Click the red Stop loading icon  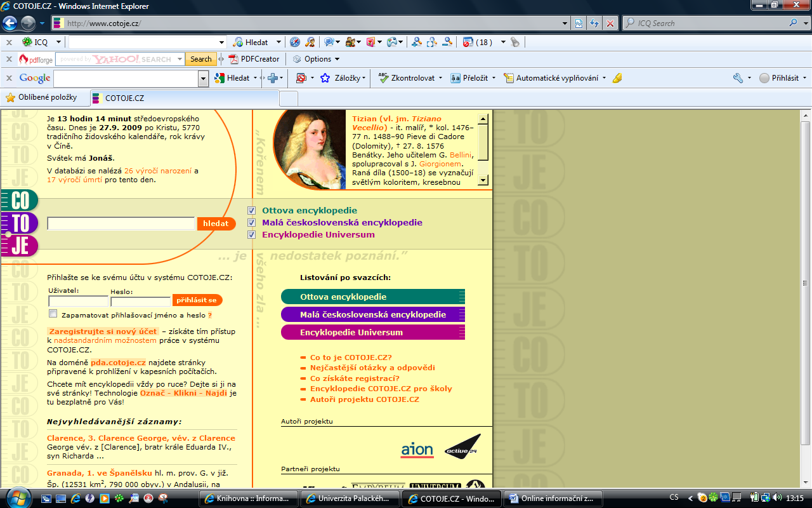click(x=610, y=23)
